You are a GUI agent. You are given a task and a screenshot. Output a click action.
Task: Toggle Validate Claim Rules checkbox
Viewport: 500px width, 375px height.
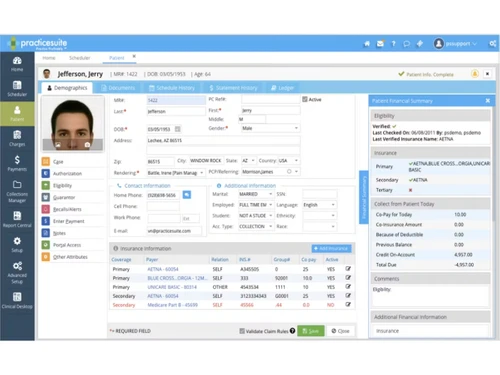(x=242, y=331)
